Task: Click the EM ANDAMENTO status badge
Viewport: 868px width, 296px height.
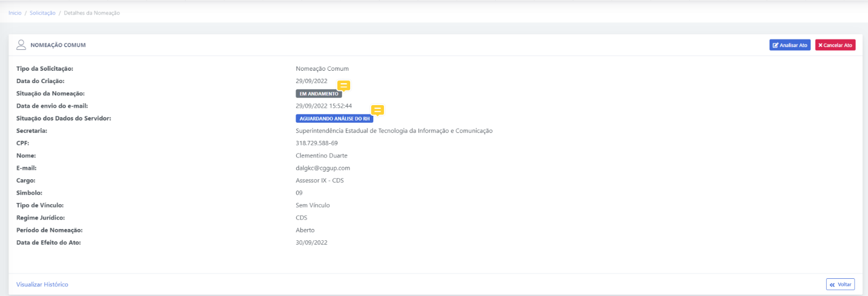Action: [x=319, y=94]
